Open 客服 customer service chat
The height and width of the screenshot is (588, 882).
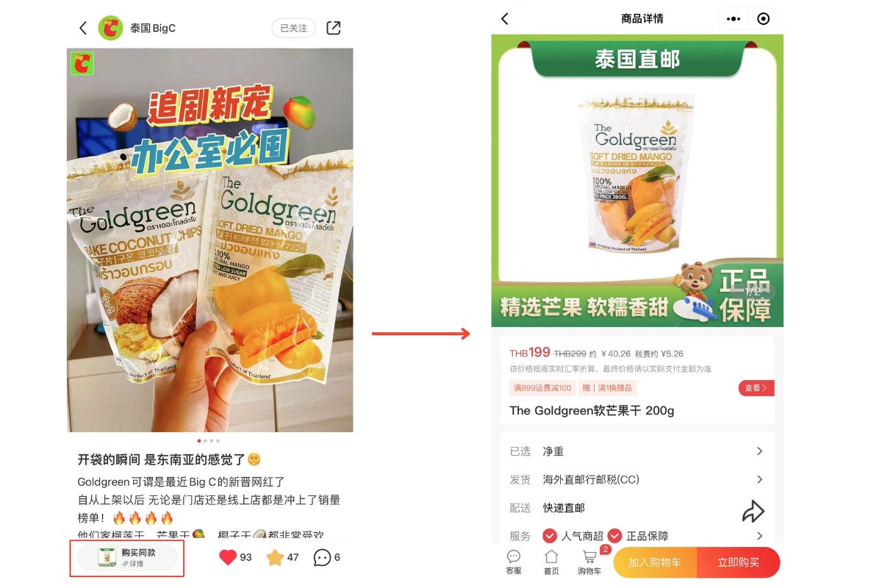click(514, 562)
